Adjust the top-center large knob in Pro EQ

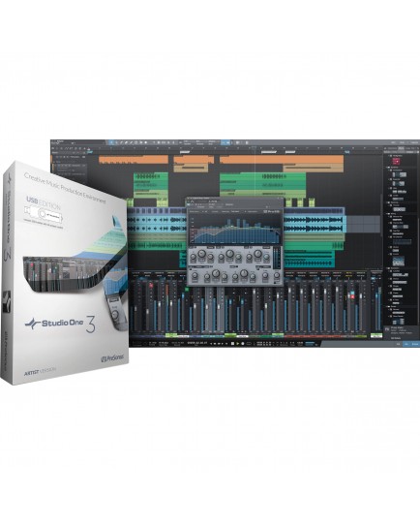(229, 254)
